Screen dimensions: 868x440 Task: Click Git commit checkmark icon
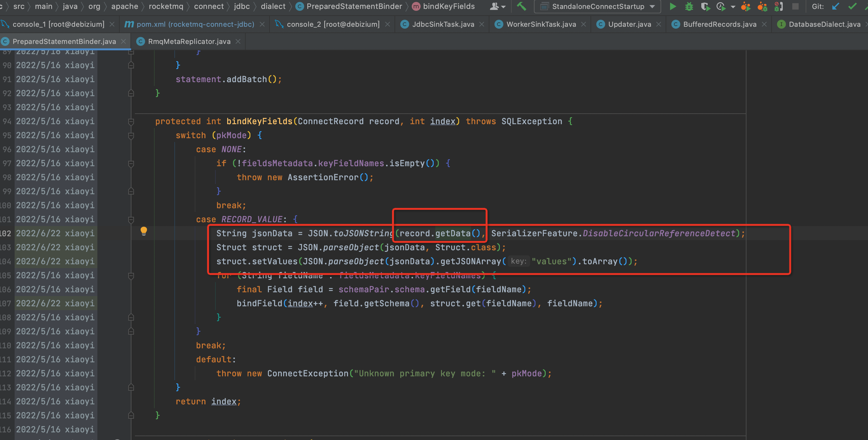pyautogui.click(x=852, y=6)
